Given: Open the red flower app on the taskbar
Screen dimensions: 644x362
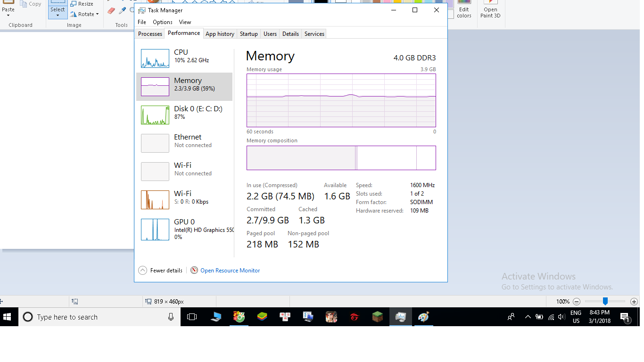Looking at the screenshot, I should (239, 317).
